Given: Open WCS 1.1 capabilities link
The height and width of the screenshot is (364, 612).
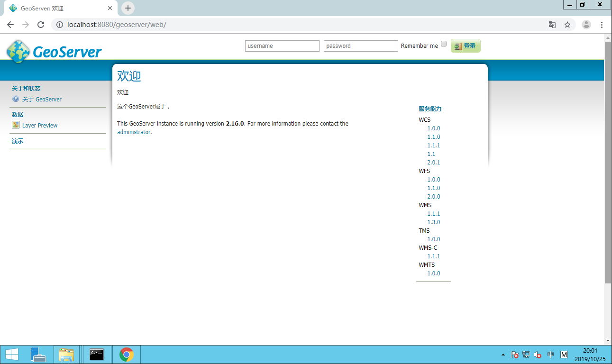Looking at the screenshot, I should coord(431,154).
